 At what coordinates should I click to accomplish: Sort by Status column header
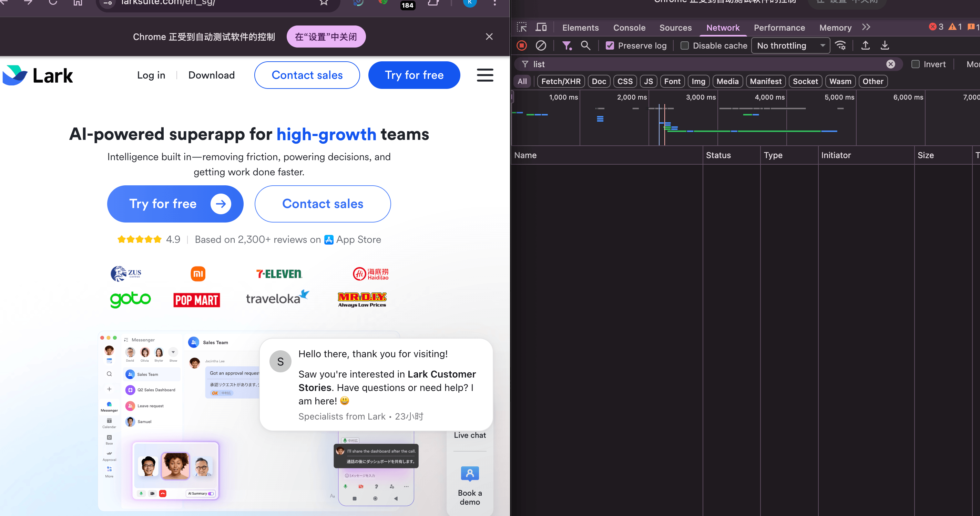point(732,155)
